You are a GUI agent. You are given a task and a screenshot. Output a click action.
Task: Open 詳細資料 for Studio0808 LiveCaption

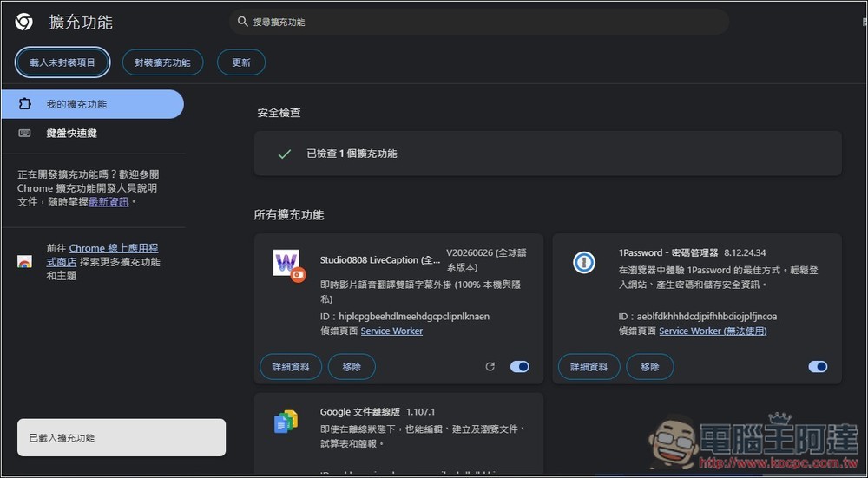(x=291, y=367)
